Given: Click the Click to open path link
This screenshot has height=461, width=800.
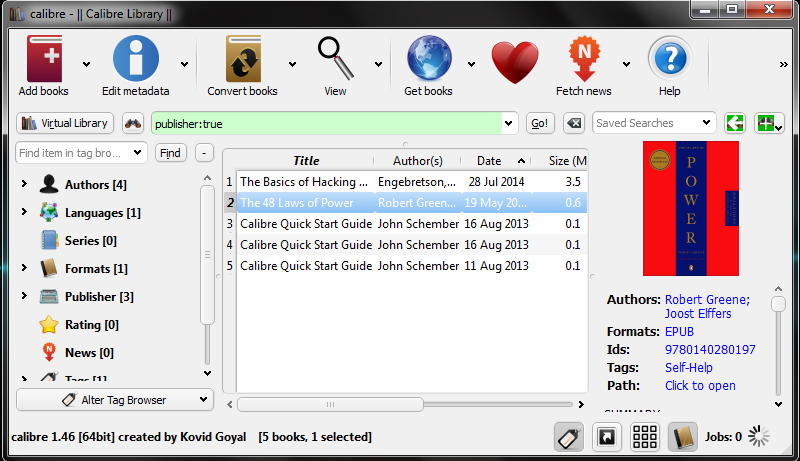Looking at the screenshot, I should click(x=700, y=386).
